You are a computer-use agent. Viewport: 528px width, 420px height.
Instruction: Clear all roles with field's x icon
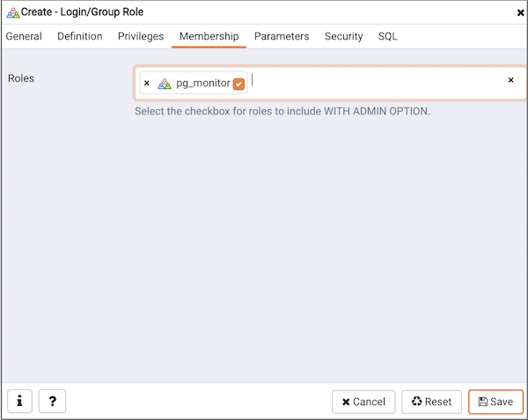point(510,80)
